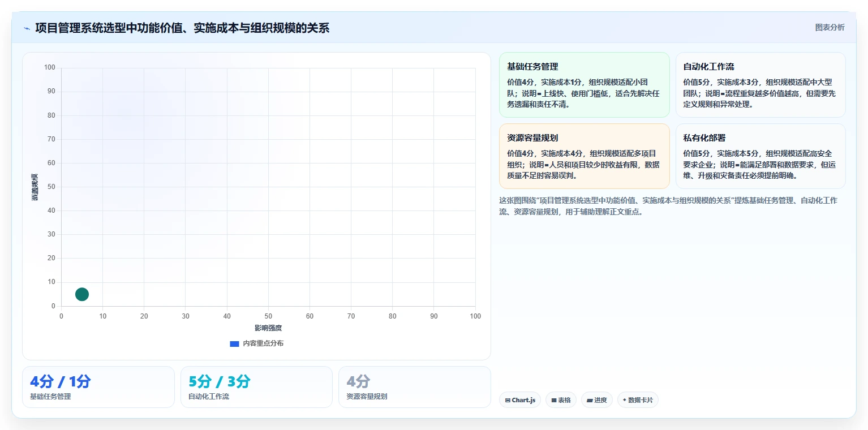Click the 表格 tag
This screenshot has width=868, height=430.
point(561,400)
